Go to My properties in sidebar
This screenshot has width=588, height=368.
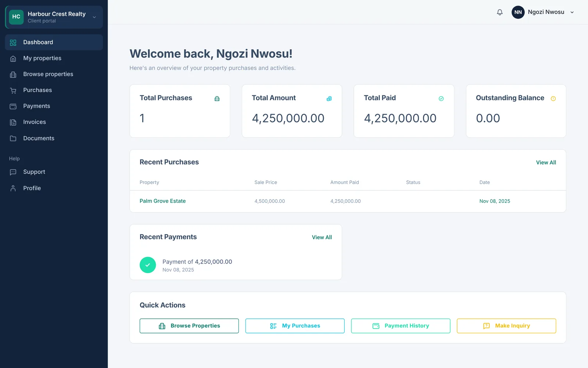point(54,58)
